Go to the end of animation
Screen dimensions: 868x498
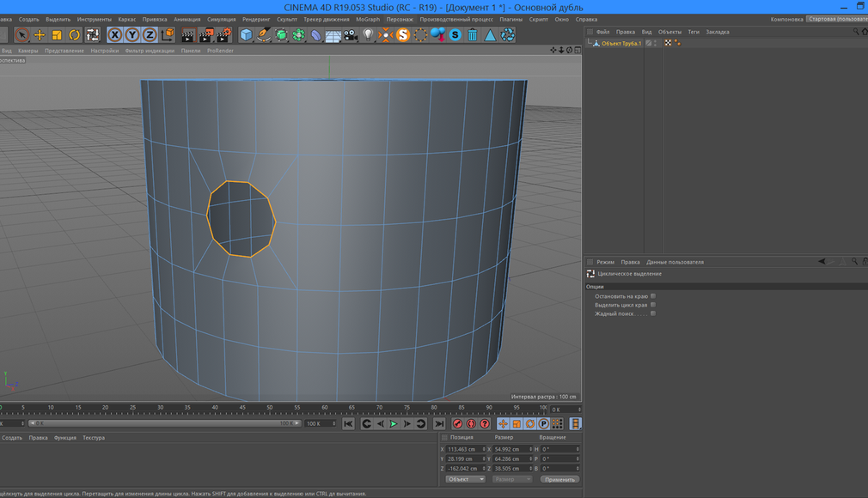[x=439, y=424]
